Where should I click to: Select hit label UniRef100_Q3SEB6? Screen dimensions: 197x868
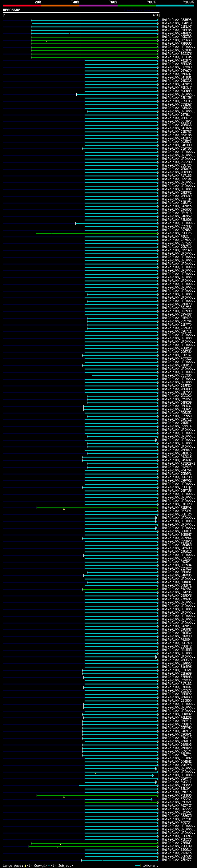[x=177, y=101]
